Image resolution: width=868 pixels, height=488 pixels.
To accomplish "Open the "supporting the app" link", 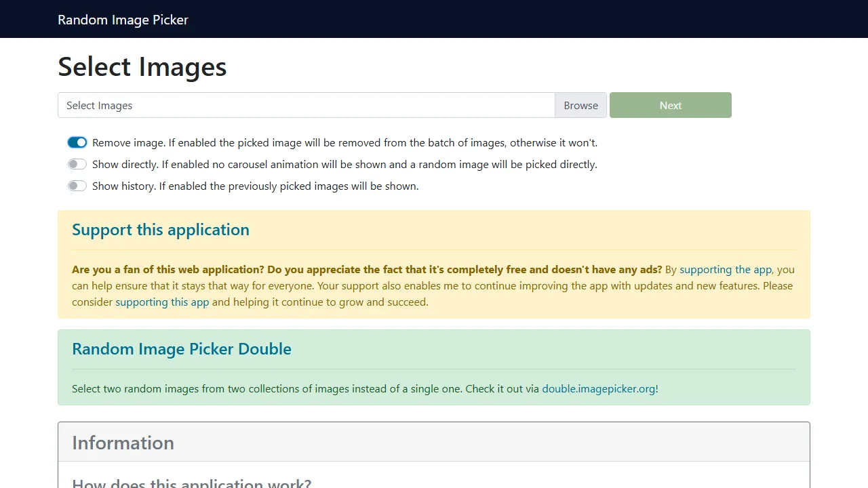I will coord(726,270).
